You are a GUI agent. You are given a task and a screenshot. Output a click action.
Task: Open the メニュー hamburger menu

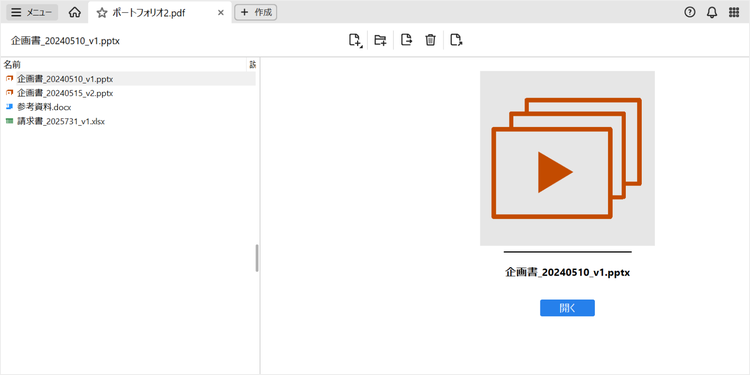tap(32, 12)
